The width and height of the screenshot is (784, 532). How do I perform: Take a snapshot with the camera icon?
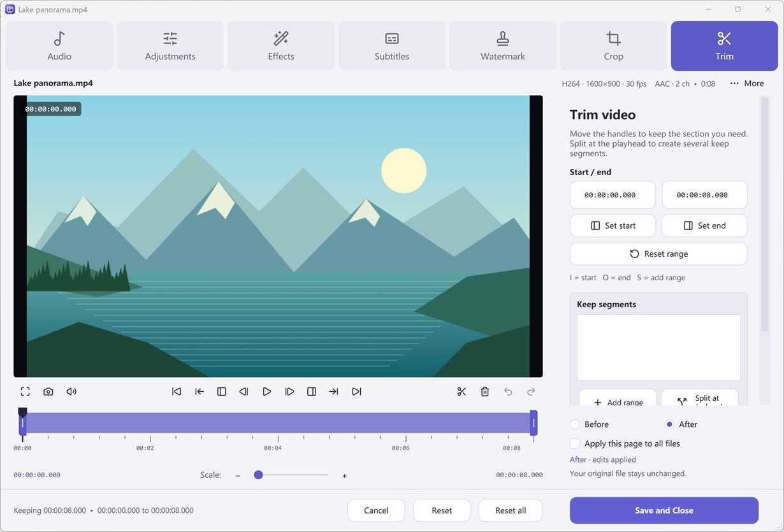pos(48,392)
